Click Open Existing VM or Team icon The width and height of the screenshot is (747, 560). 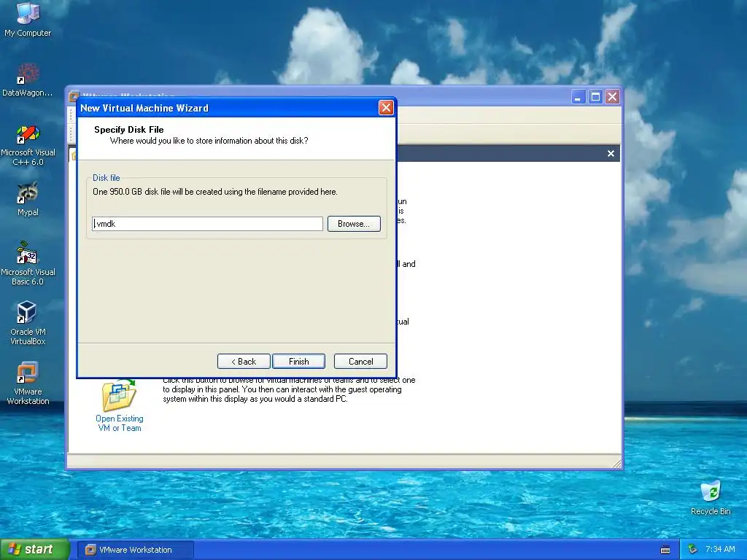(x=119, y=396)
